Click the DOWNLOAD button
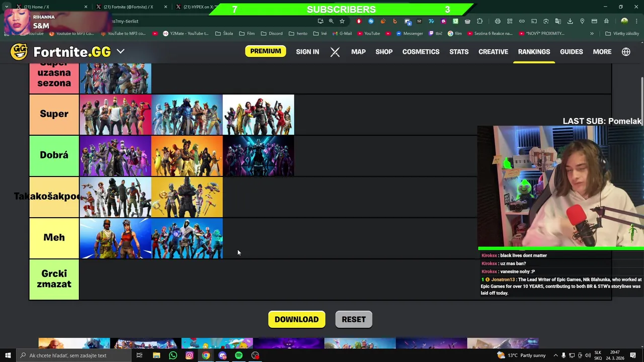This screenshot has width=644, height=362. 296,320
